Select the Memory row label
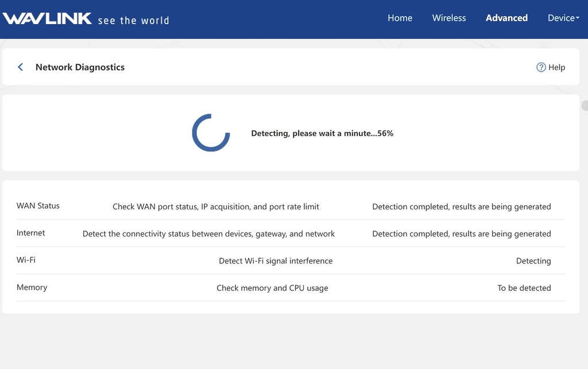 [x=32, y=288]
